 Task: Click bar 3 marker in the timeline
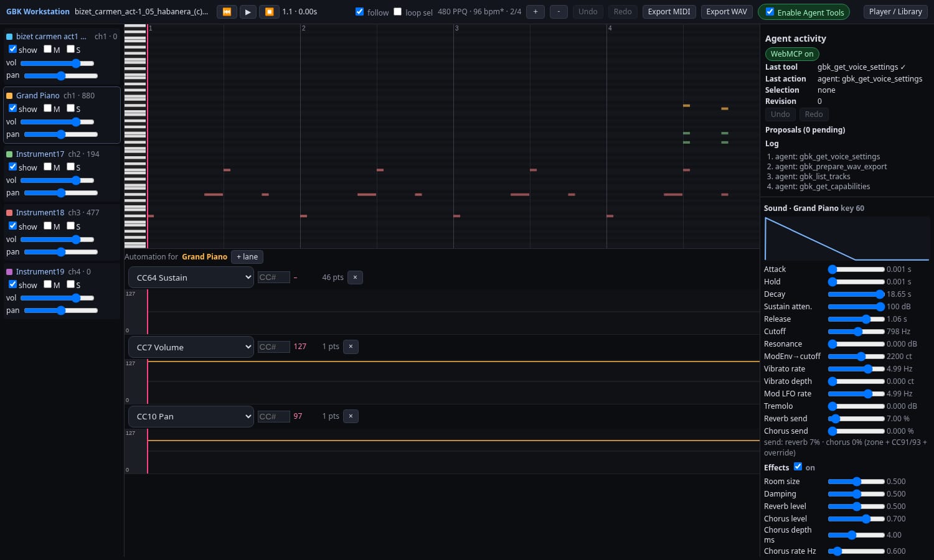[x=456, y=29]
